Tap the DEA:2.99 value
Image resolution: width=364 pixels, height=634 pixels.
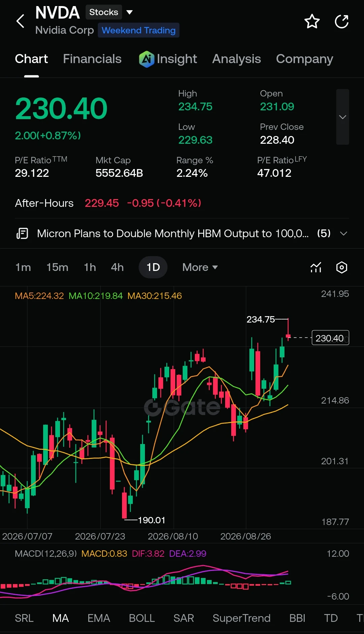tap(188, 554)
